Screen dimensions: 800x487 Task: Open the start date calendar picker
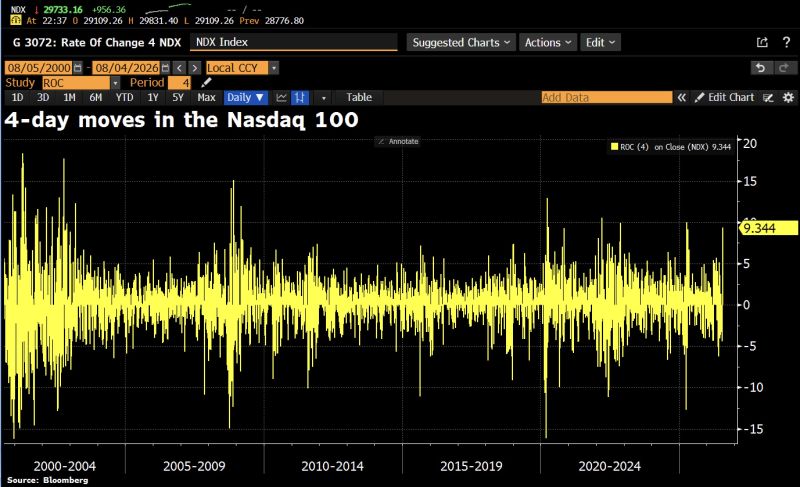pyautogui.click(x=78, y=68)
